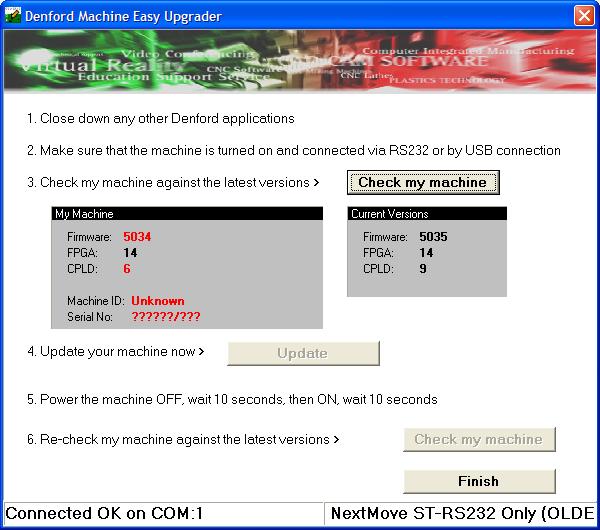Viewport: 600px width, 530px height.
Task: Select the My Machine FPGA value 14
Action: 130,253
